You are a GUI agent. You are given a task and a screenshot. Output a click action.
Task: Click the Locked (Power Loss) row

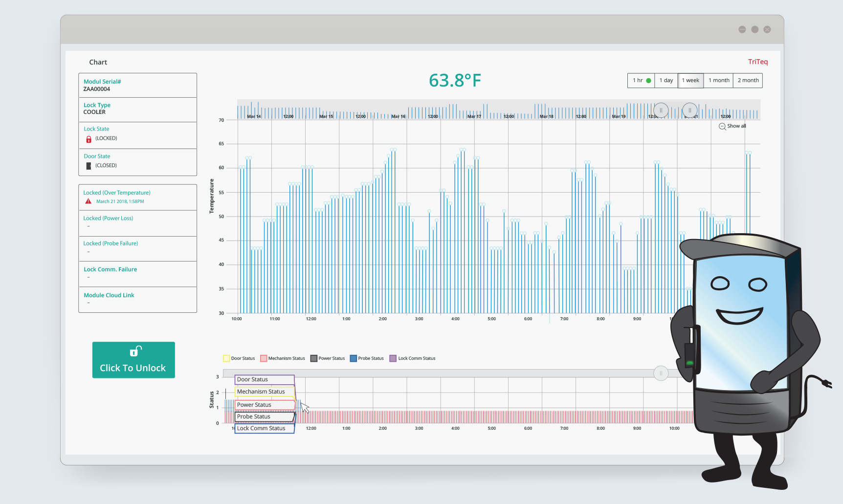137,223
